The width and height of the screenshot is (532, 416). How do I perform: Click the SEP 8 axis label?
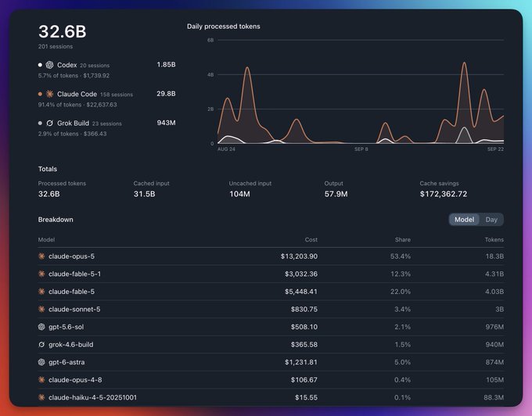click(361, 149)
